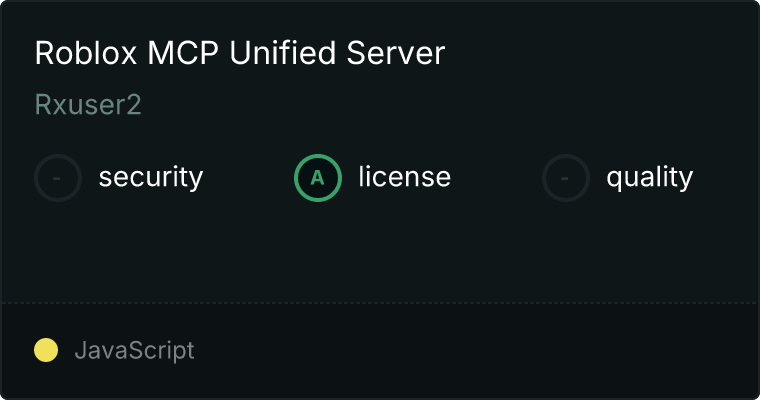Click the word Roblox in the title
Screen dimensions: 760x400
click(86, 52)
